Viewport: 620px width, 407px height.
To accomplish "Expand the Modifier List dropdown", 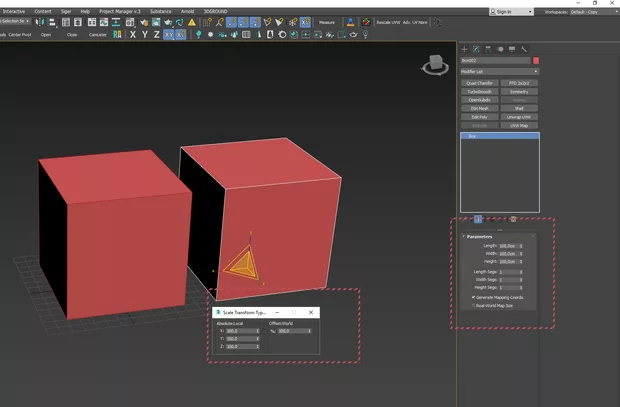I will click(x=499, y=72).
